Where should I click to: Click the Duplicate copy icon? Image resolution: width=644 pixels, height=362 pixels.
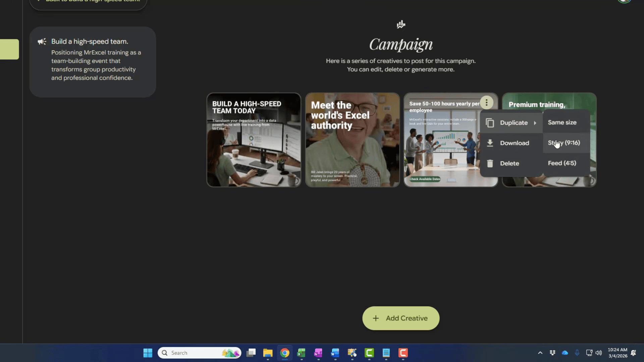[490, 123]
